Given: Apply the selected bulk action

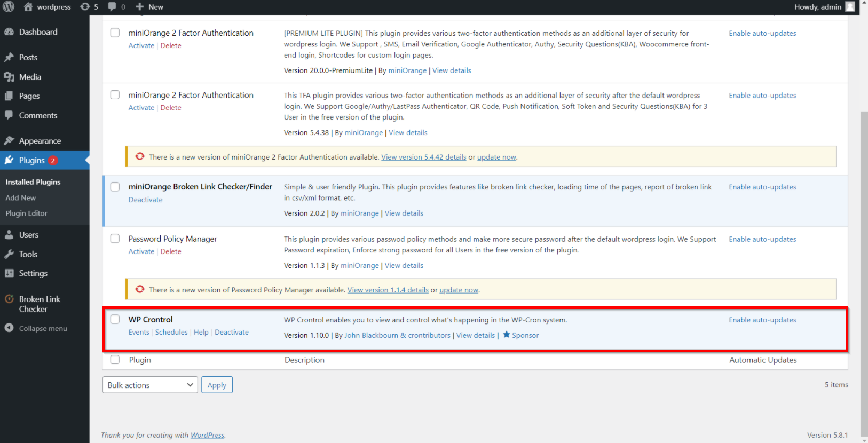Looking at the screenshot, I should tap(217, 385).
